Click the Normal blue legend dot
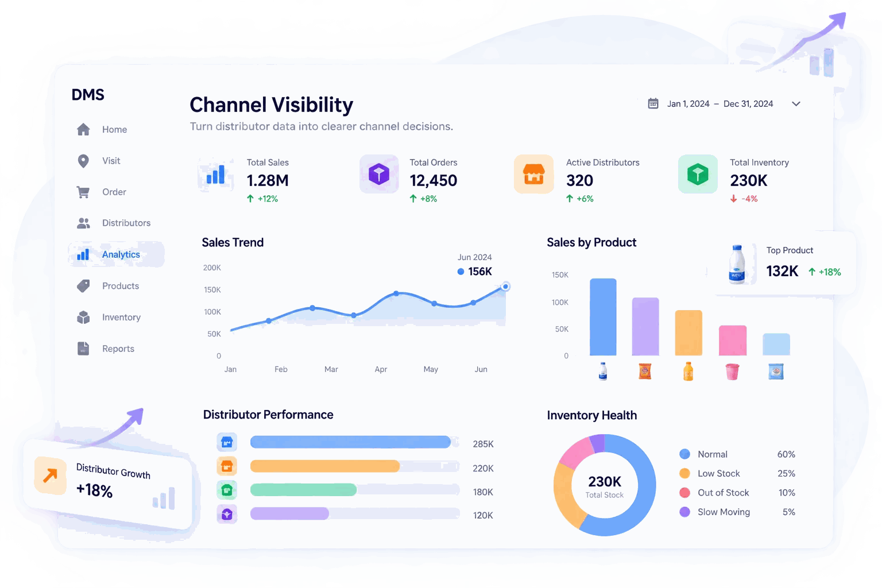The height and width of the screenshot is (588, 882). (x=684, y=454)
